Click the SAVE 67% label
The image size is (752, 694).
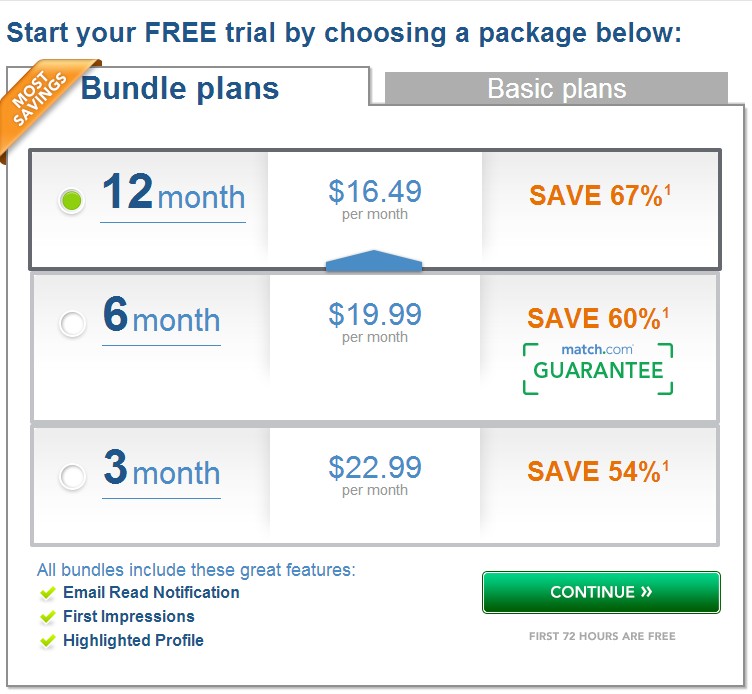599,195
